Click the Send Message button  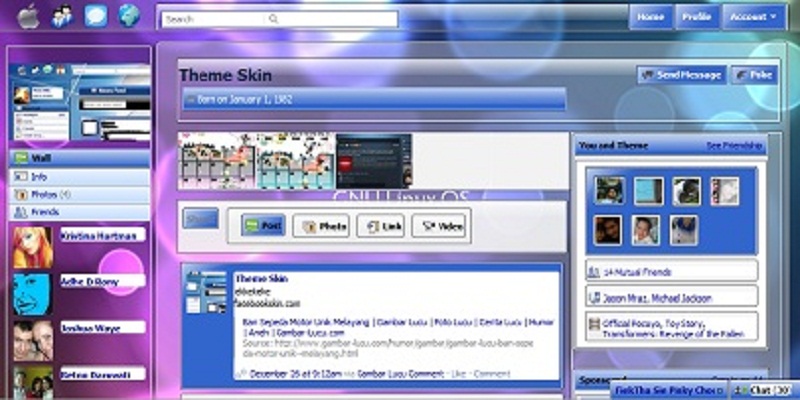[682, 75]
